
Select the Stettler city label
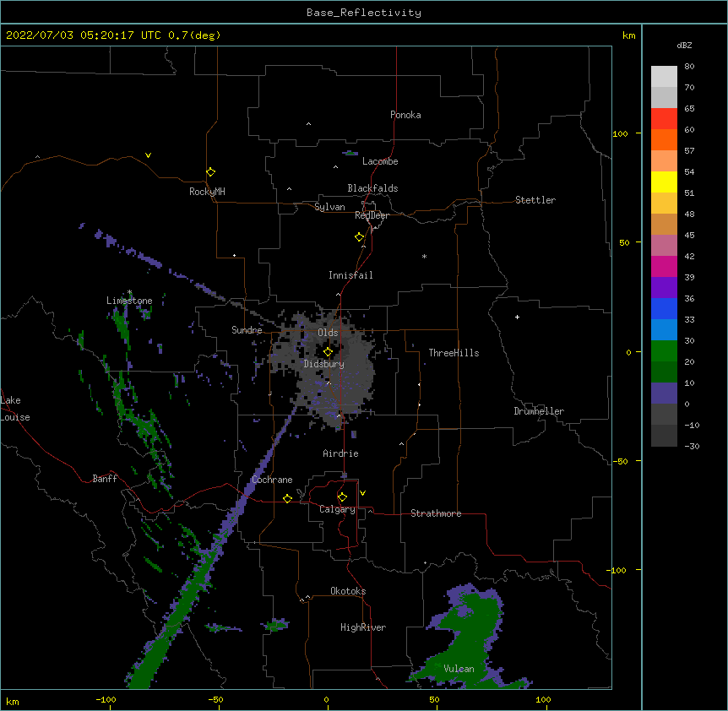pos(535,200)
